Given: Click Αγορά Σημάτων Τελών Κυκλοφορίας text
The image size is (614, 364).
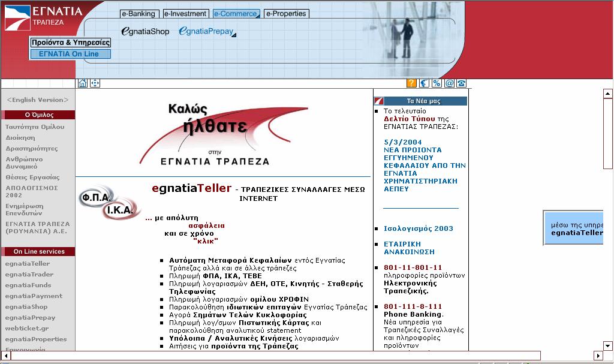Looking at the screenshot, I should tap(237, 315).
